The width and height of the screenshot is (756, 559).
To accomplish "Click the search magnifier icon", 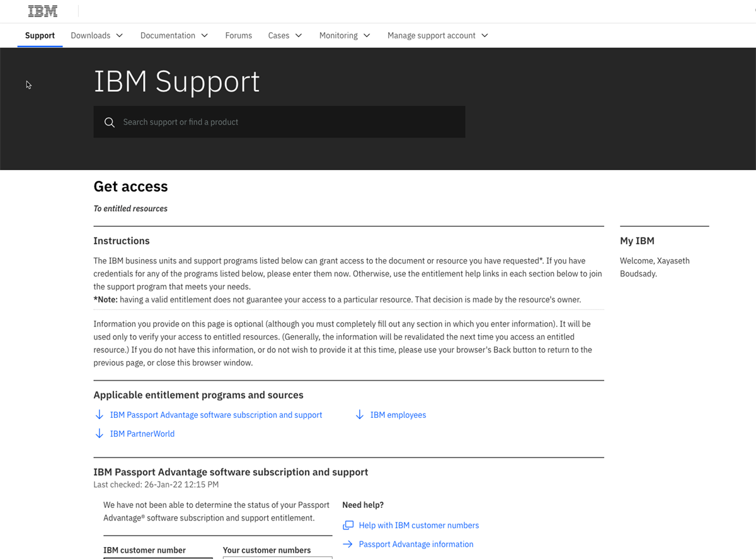I will tap(109, 122).
